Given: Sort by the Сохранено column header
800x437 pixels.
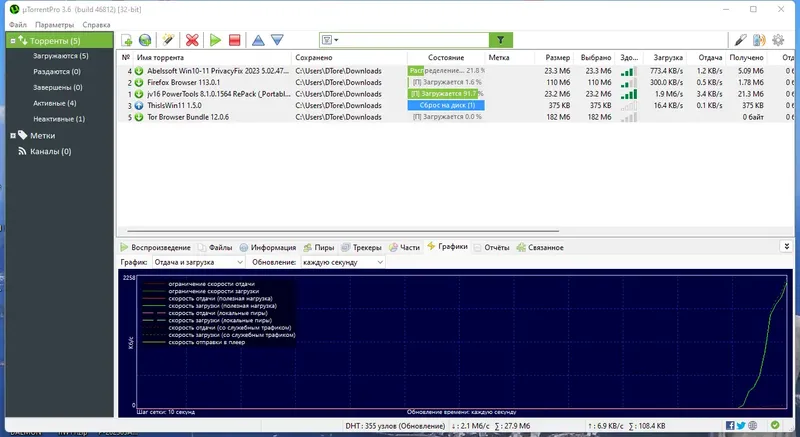Looking at the screenshot, I should tap(349, 58).
